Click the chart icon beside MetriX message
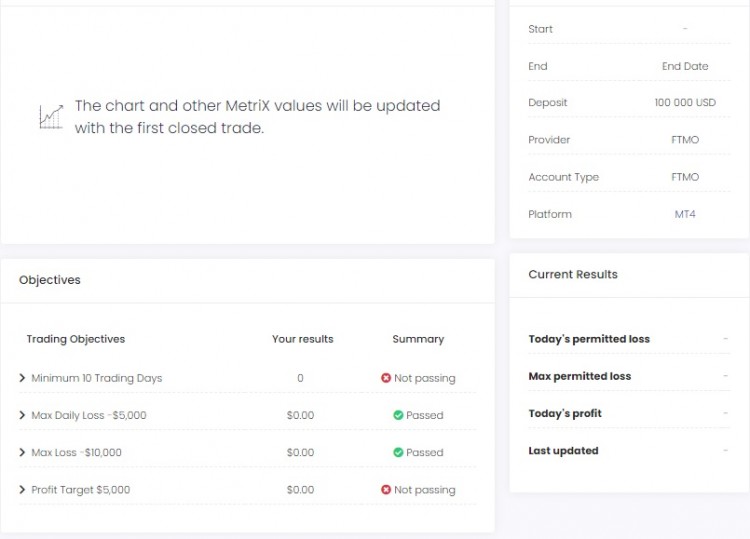 (51, 116)
